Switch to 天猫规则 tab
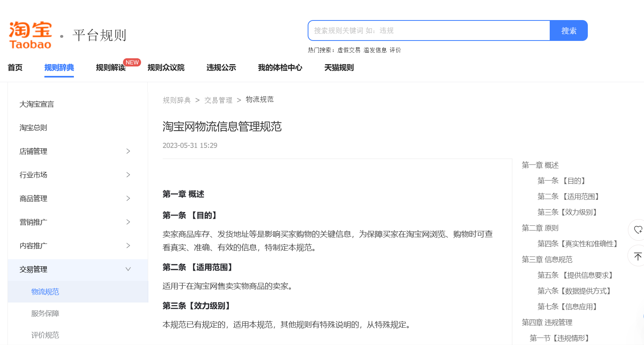This screenshot has width=644, height=345. pos(339,68)
